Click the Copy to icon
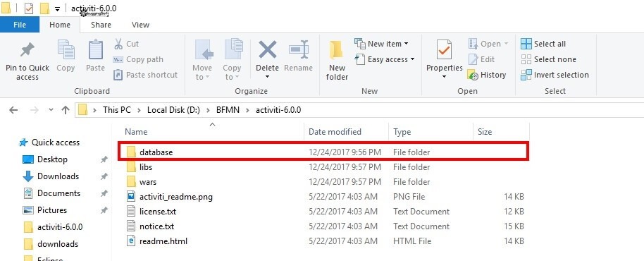Viewport: 644px width, 261px height. 233,49
